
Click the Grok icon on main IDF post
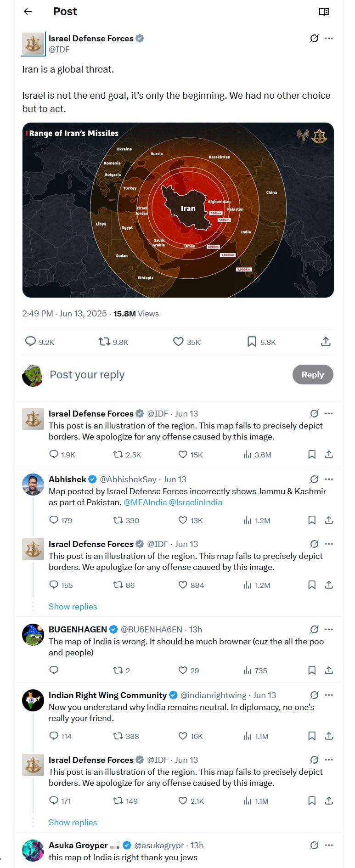(x=314, y=38)
